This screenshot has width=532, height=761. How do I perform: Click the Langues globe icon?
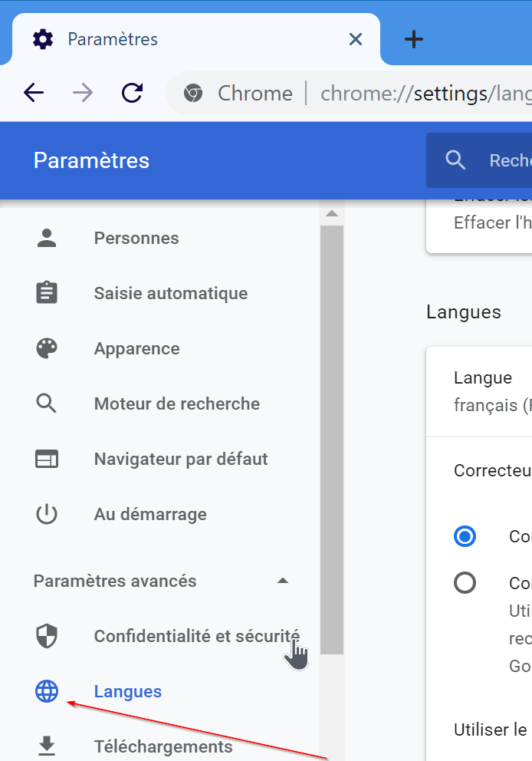(47, 692)
